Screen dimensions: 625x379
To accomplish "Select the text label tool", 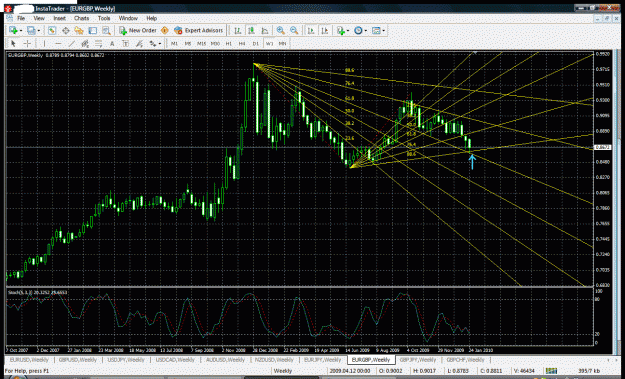I will click(125, 43).
